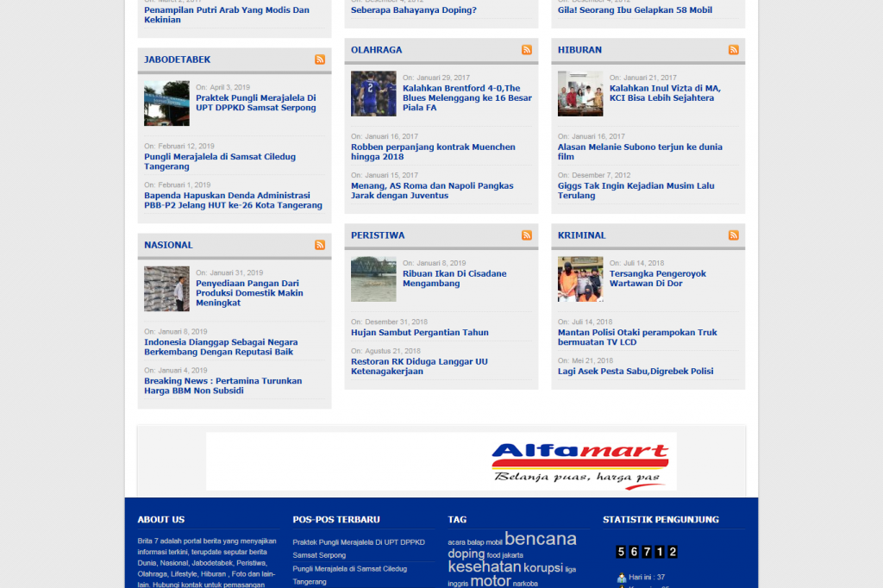Open 'Gila! Seorang Ibu Gelapkan 58 Mobil'
This screenshot has width=883, height=588.
pos(635,10)
